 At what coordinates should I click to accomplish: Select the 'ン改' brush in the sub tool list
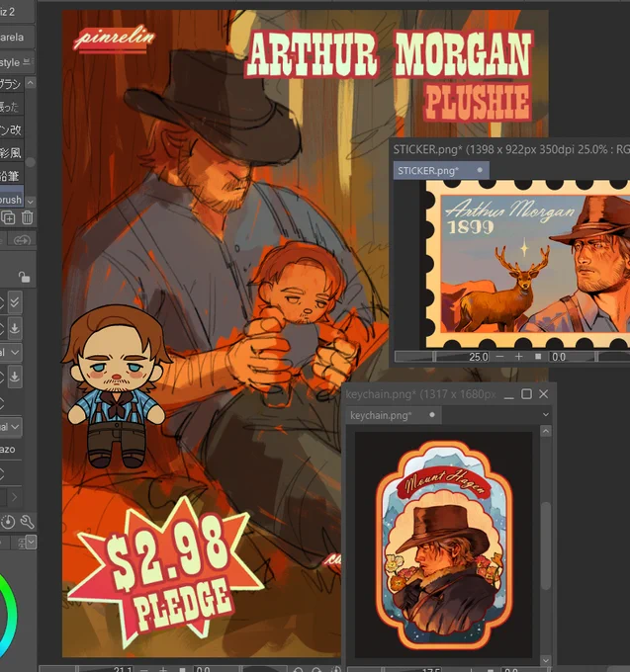pos(12,129)
